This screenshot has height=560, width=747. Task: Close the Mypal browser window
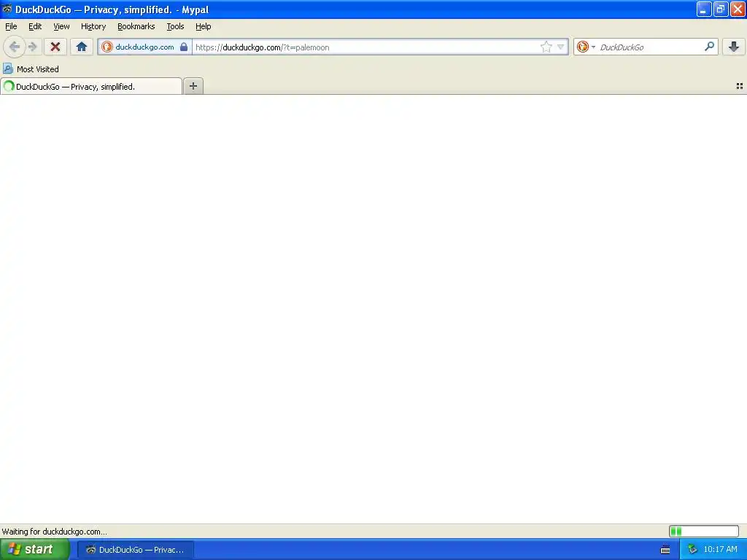[x=738, y=9]
